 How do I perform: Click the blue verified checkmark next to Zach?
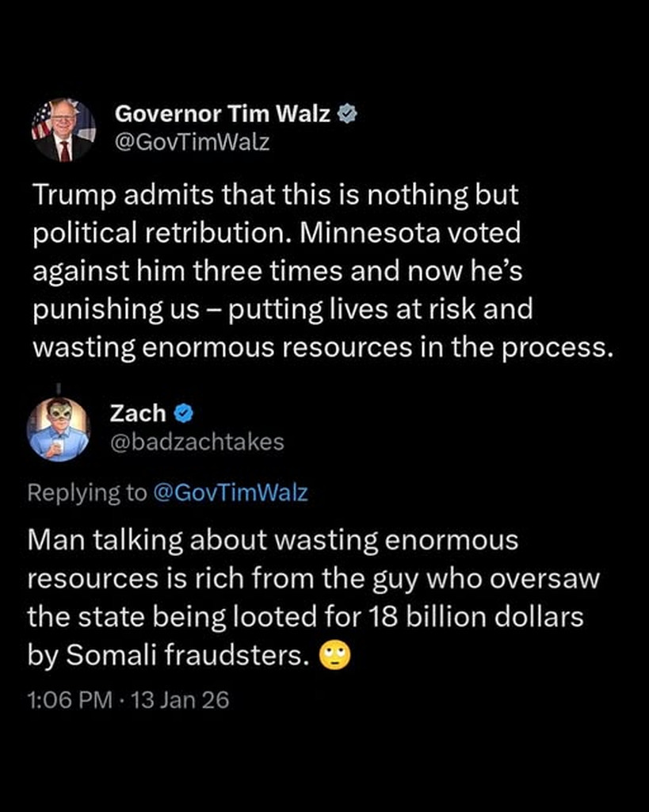coord(184,413)
